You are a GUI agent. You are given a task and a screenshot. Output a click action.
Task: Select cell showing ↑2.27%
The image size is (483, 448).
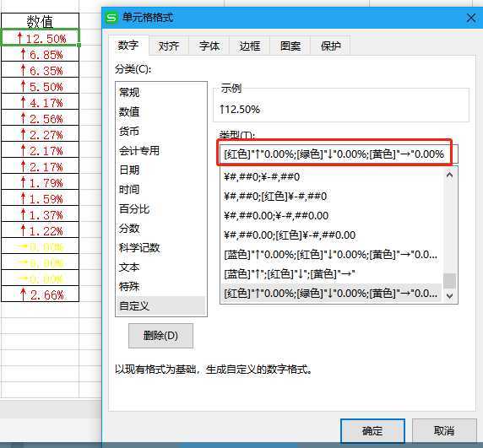40,133
